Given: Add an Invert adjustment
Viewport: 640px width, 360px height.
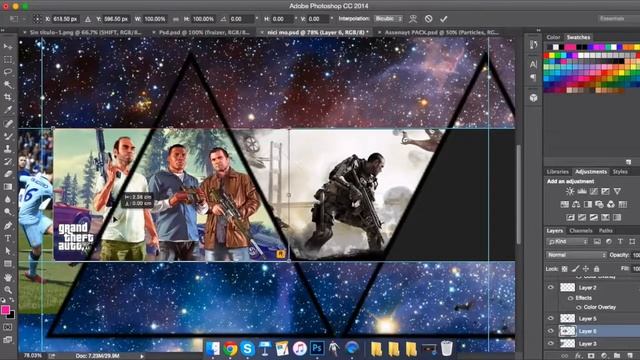Looking at the screenshot, I should (570, 217).
